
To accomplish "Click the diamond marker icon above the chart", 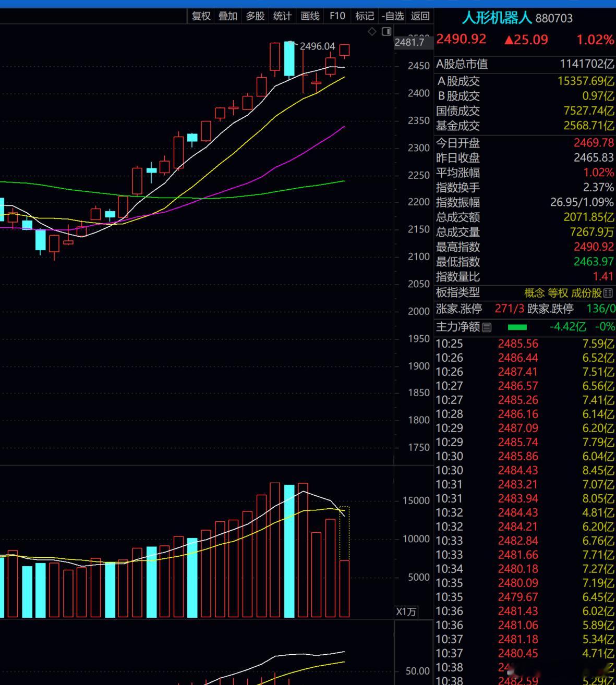I will pyautogui.click(x=372, y=32).
